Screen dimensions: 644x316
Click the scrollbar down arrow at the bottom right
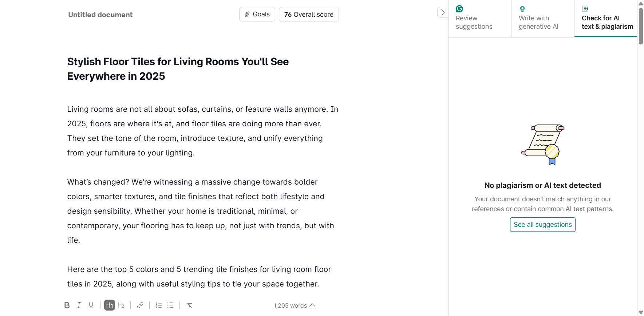(x=641, y=312)
